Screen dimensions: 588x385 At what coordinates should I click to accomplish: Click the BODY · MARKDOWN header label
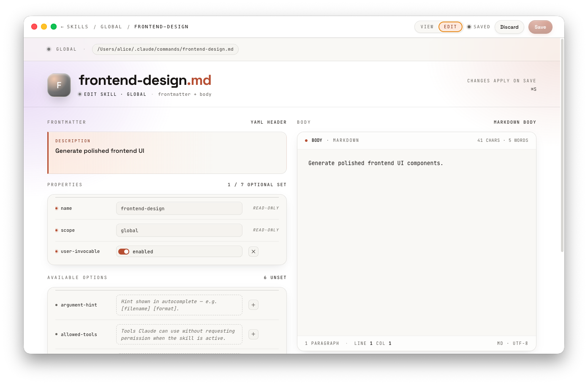[x=335, y=141]
